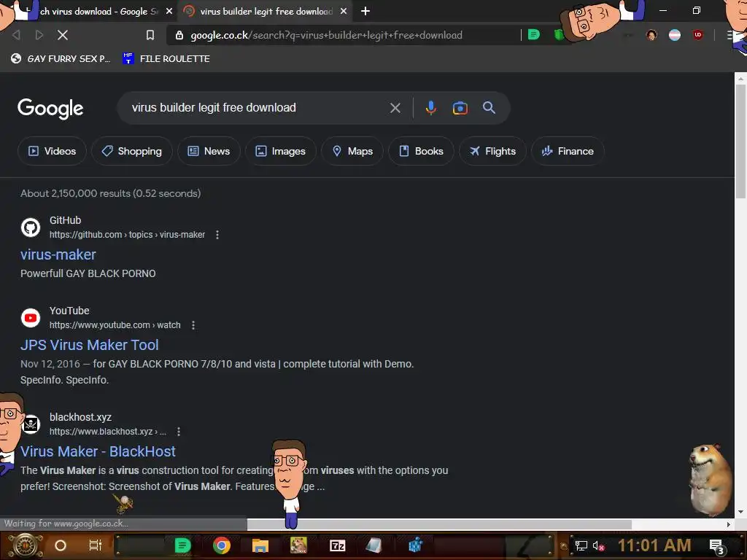The height and width of the screenshot is (560, 747).
Task: Filter results by Shopping
Action: (132, 151)
